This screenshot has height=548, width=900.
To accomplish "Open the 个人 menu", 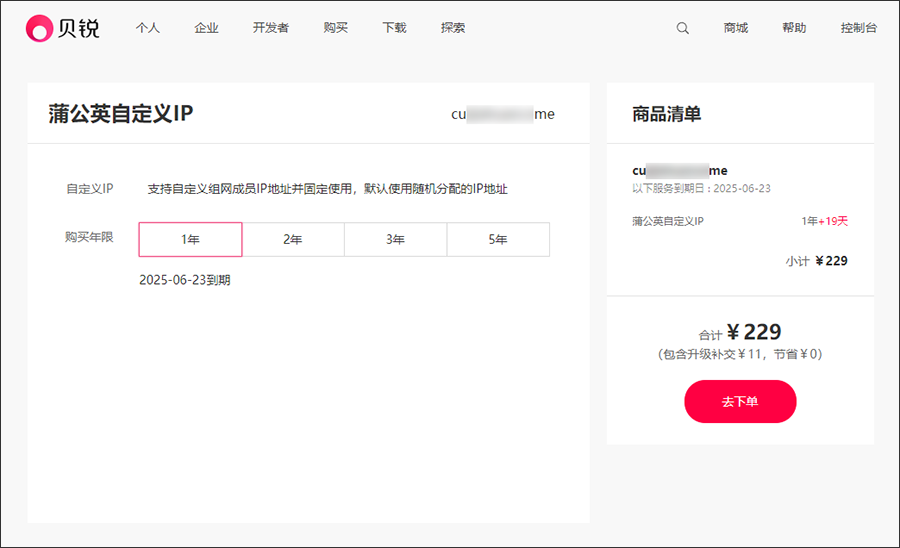I will pos(148,28).
